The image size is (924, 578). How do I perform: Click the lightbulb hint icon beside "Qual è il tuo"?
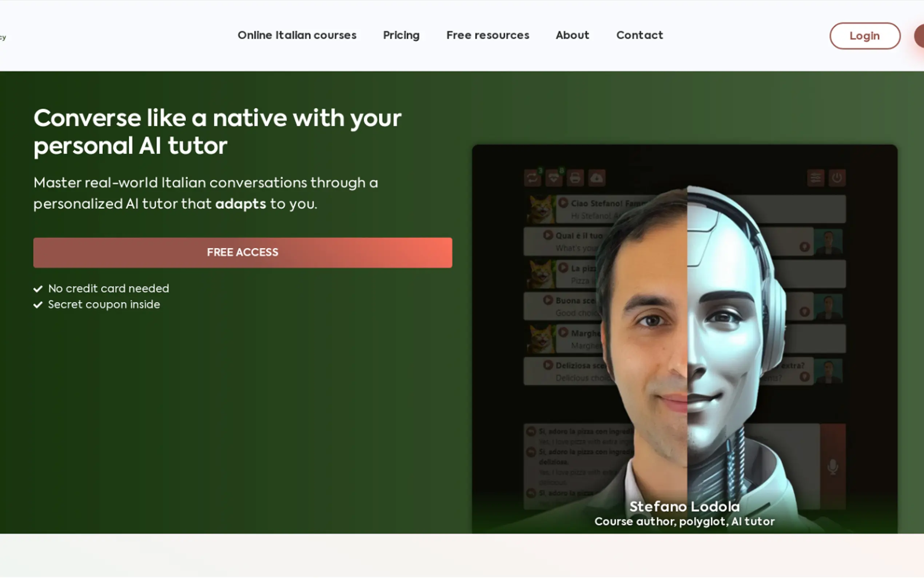(804, 247)
